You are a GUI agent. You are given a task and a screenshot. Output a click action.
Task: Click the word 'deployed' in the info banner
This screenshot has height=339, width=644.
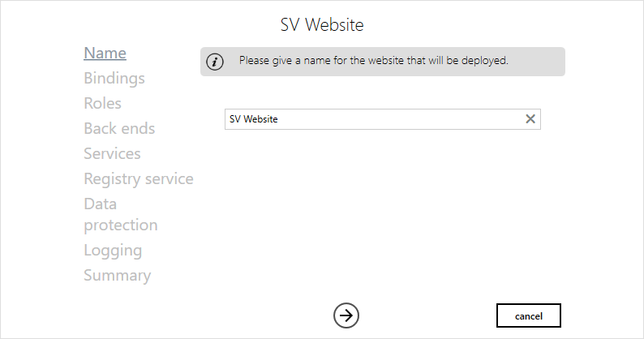487,61
